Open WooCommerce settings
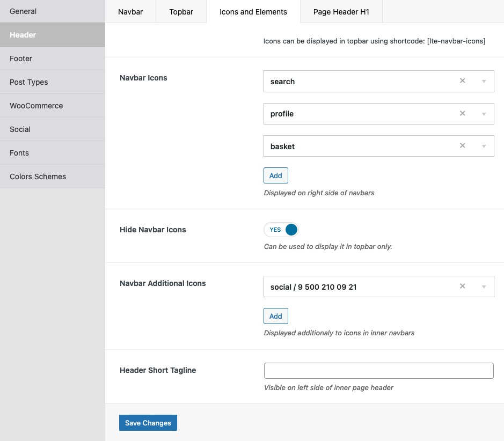Screen dimensions: 504x441 53,106
